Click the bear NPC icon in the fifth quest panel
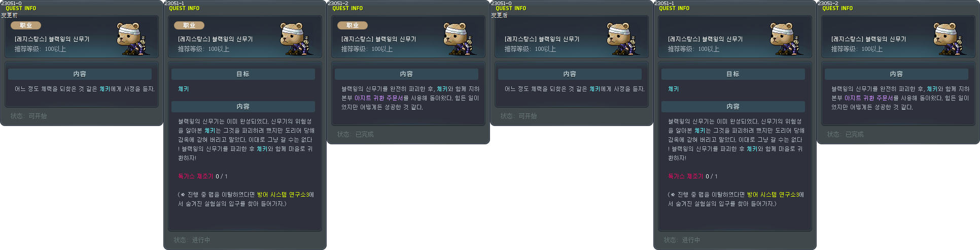 [x=786, y=39]
